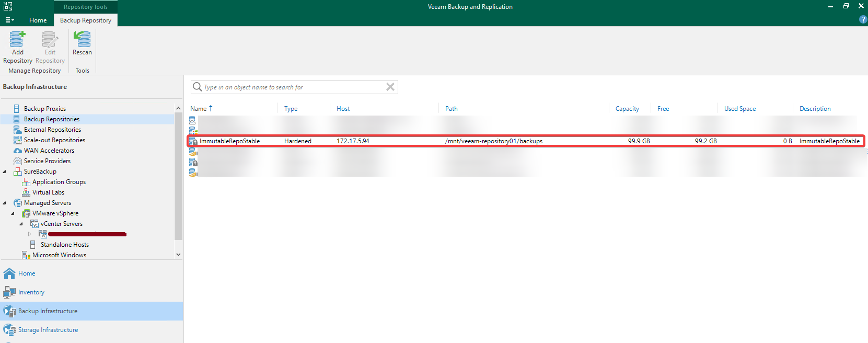Click the Service Providers icon
Image resolution: width=868 pixels, height=343 pixels.
coord(18,161)
